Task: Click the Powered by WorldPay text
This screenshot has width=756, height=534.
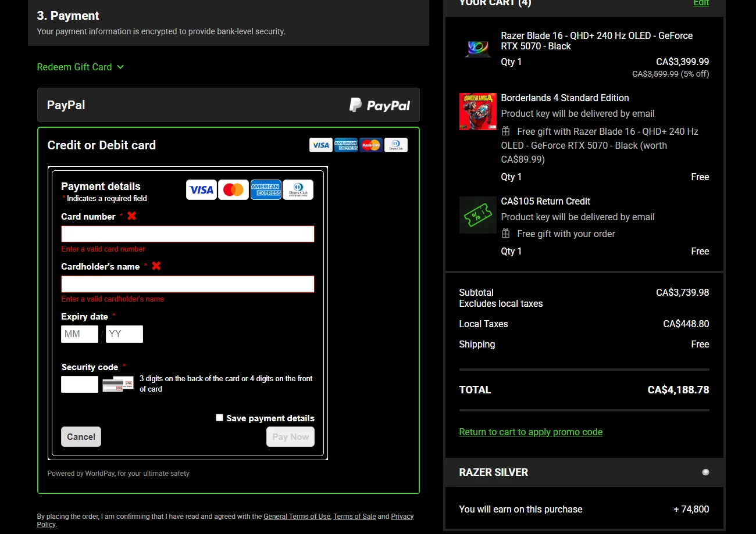Action: click(x=119, y=474)
